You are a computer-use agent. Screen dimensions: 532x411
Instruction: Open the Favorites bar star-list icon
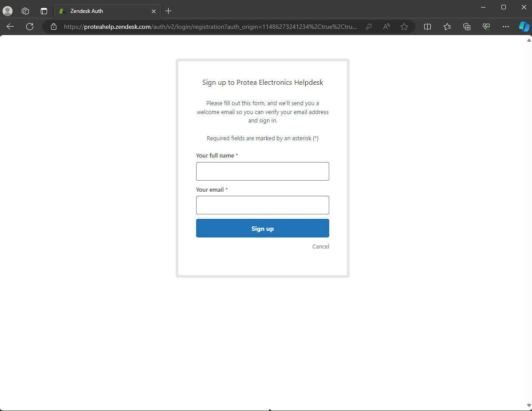click(x=447, y=27)
